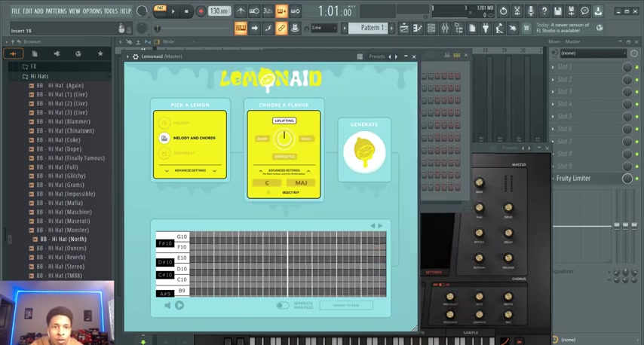Open the Mixer icon in toolbar

tap(445, 28)
